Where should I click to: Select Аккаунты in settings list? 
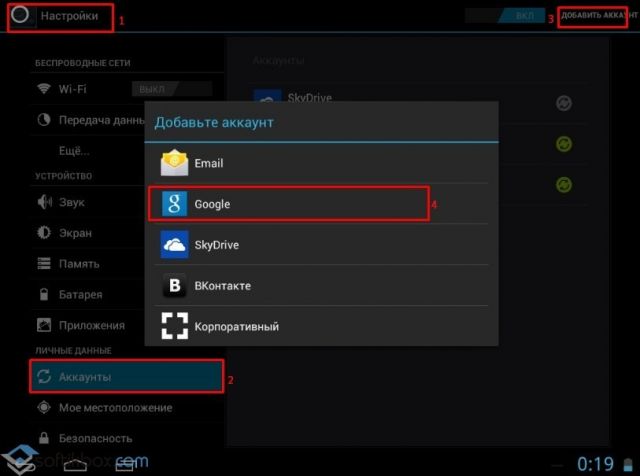pos(127,376)
